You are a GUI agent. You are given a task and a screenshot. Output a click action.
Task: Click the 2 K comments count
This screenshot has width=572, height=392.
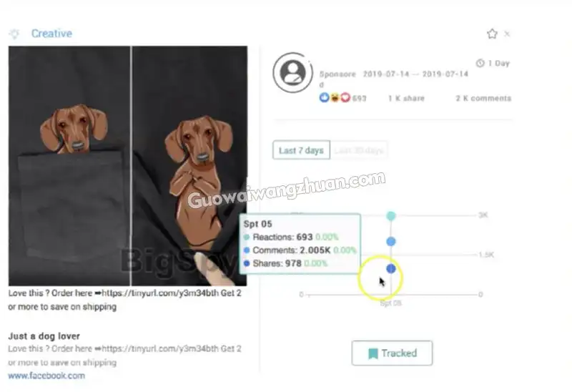coord(483,98)
